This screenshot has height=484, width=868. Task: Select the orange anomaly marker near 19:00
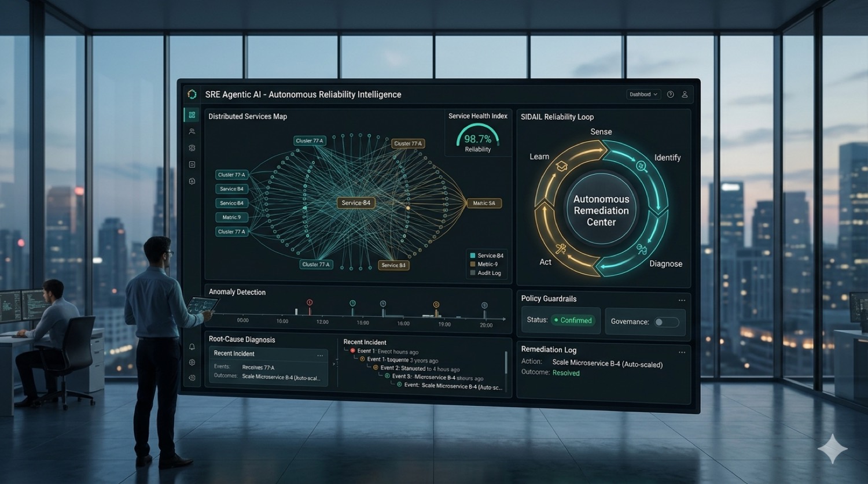(436, 304)
